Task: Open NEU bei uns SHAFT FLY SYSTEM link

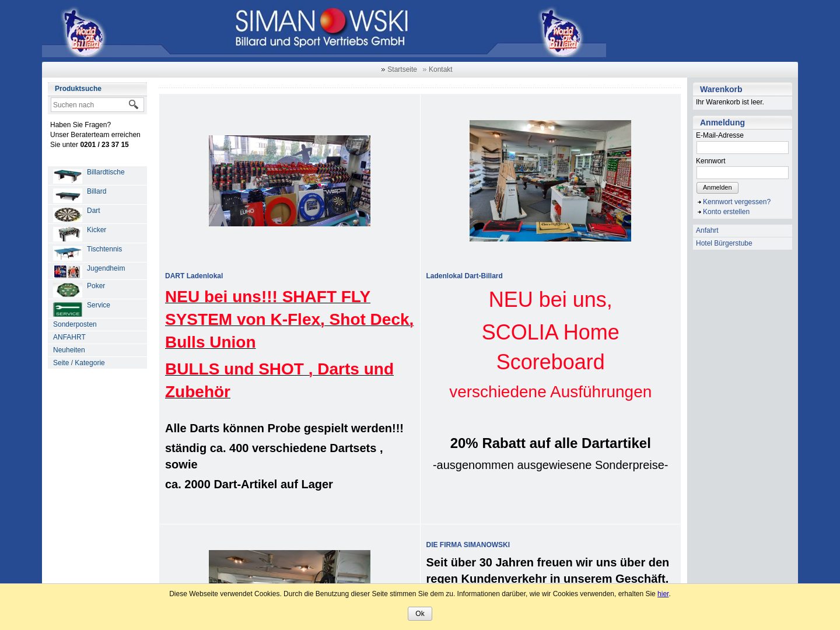Action: (x=289, y=319)
